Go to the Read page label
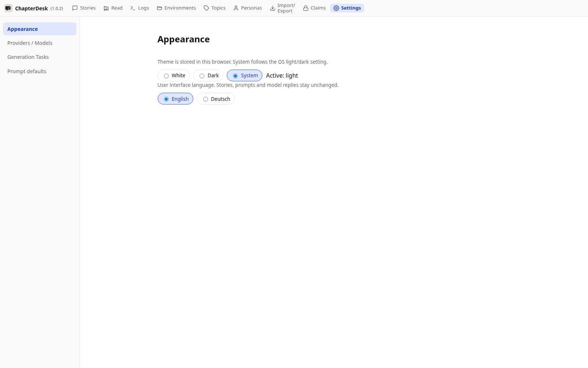 coord(117,8)
